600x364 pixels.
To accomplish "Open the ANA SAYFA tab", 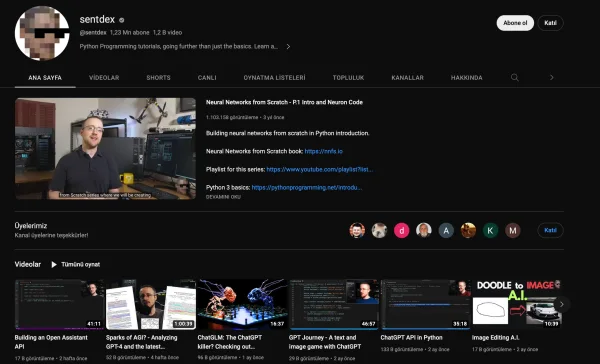I will click(45, 78).
